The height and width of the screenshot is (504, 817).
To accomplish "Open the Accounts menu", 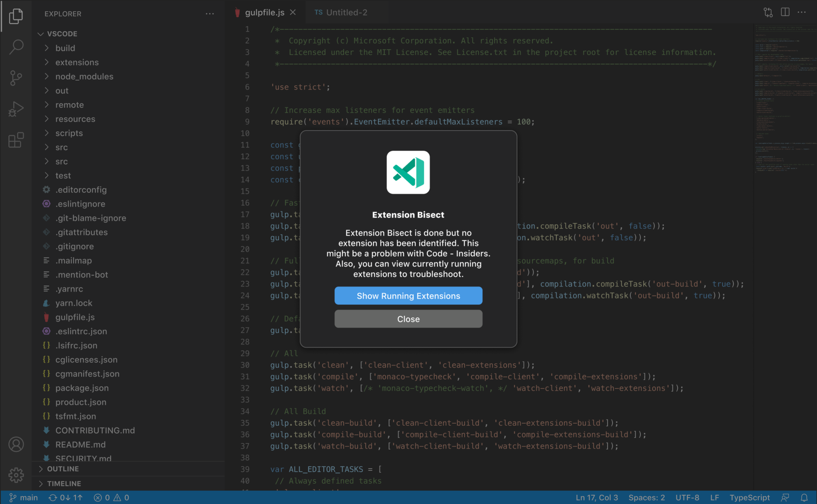I will [x=16, y=444].
